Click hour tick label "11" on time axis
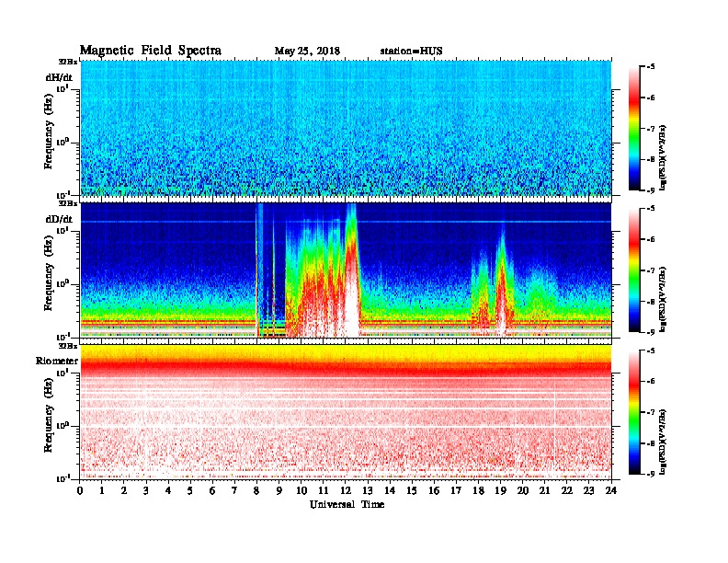This screenshot has width=728, height=563. pos(324,491)
